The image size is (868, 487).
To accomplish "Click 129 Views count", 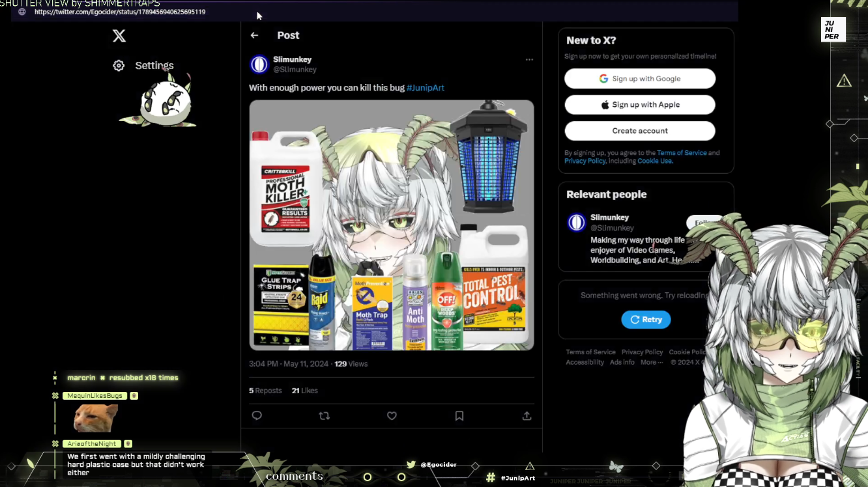I will 351,364.
